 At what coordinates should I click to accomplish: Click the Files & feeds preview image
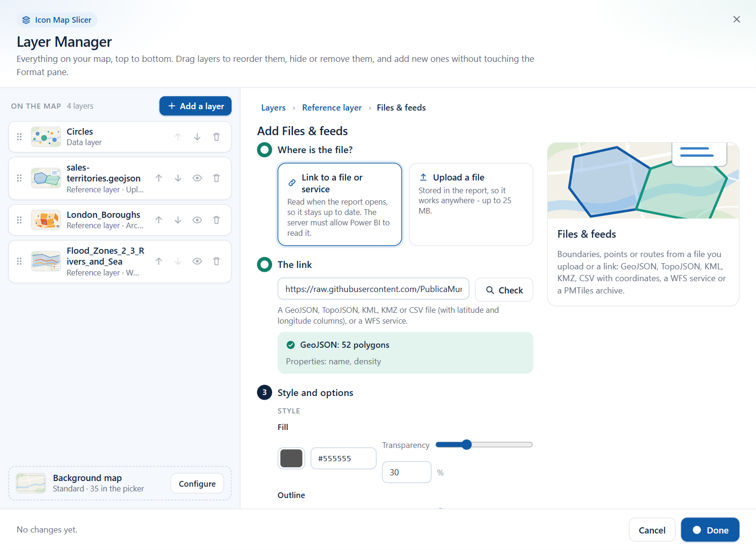coord(643,180)
